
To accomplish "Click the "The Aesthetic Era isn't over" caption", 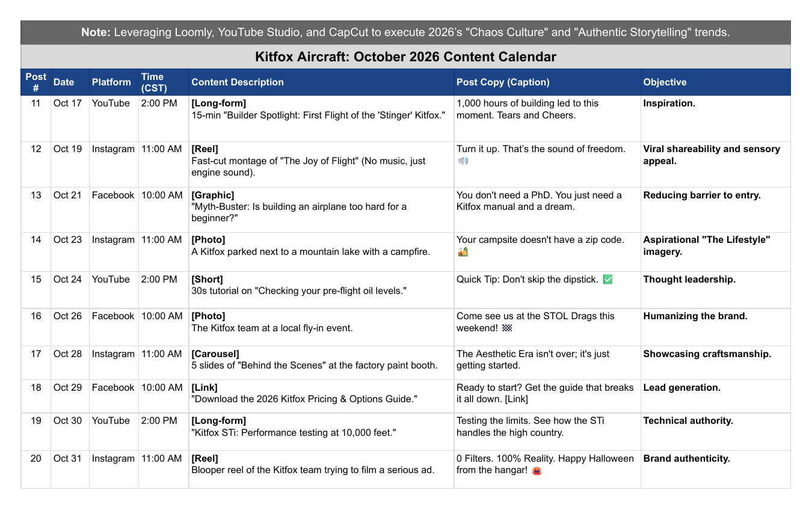I will pyautogui.click(x=547, y=363).
